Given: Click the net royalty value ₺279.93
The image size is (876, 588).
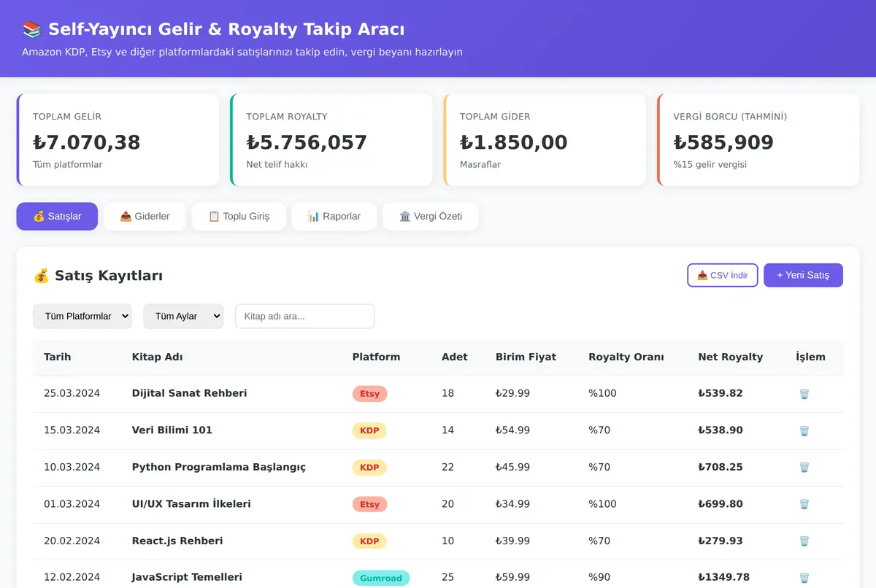Looking at the screenshot, I should [x=721, y=541].
